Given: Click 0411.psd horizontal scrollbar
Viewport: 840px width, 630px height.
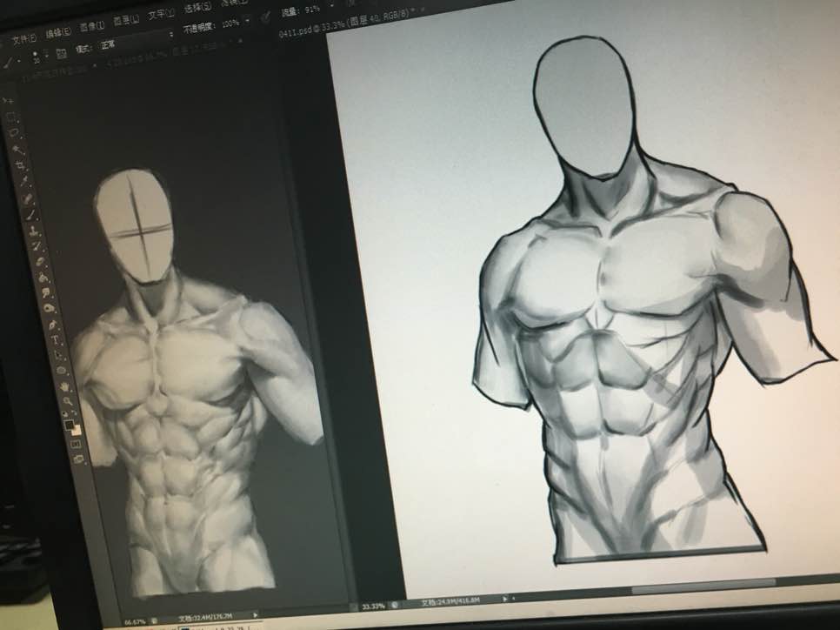Looking at the screenshot, I should click(703, 586).
